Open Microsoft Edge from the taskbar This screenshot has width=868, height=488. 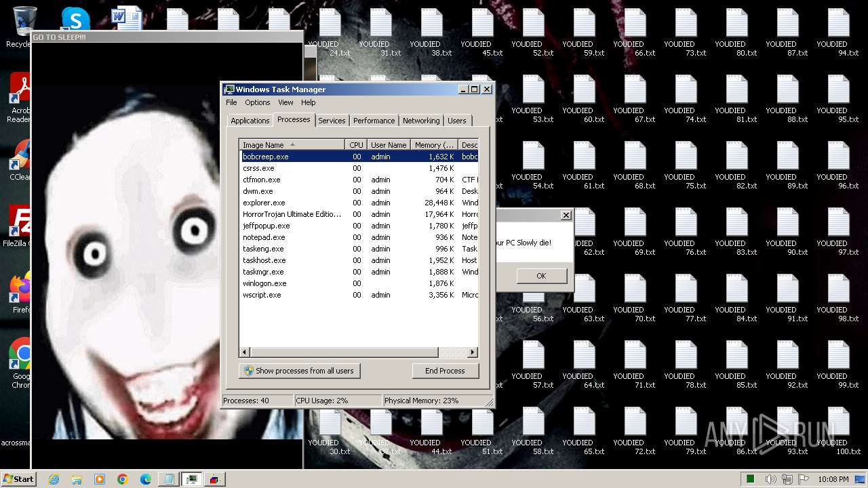pyautogui.click(x=146, y=479)
